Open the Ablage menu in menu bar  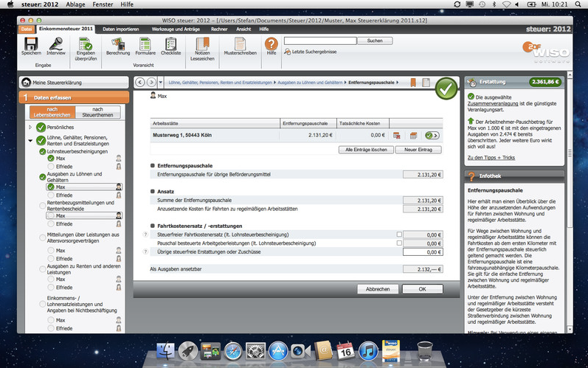75,4
